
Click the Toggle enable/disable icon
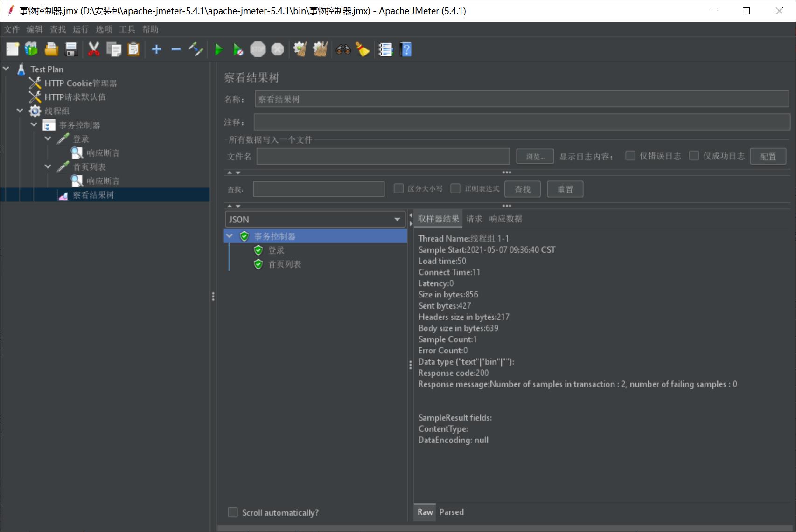coord(196,49)
